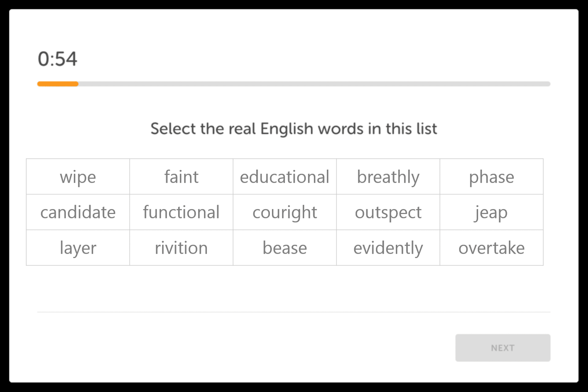Select the word "evidently"
The width and height of the screenshot is (588, 392).
coord(388,248)
